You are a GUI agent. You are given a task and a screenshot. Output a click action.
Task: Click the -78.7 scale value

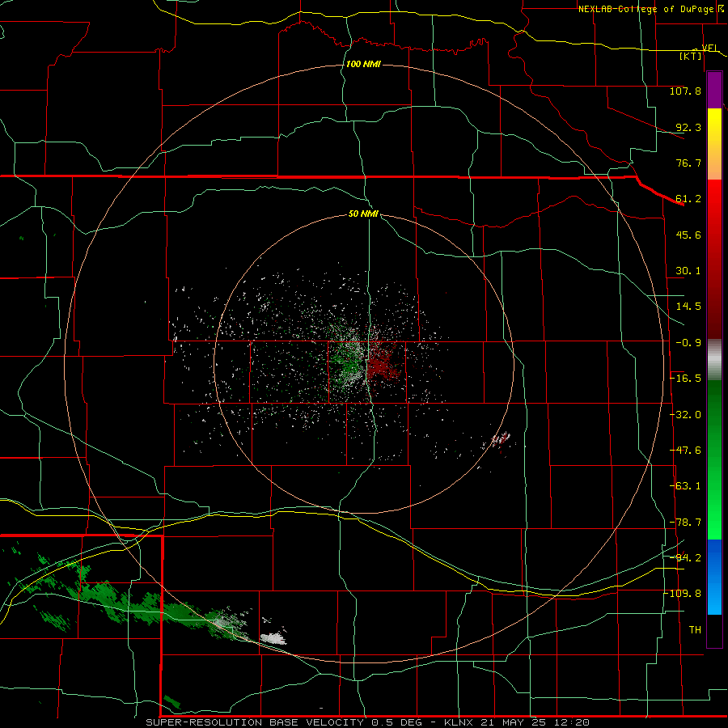(685, 523)
